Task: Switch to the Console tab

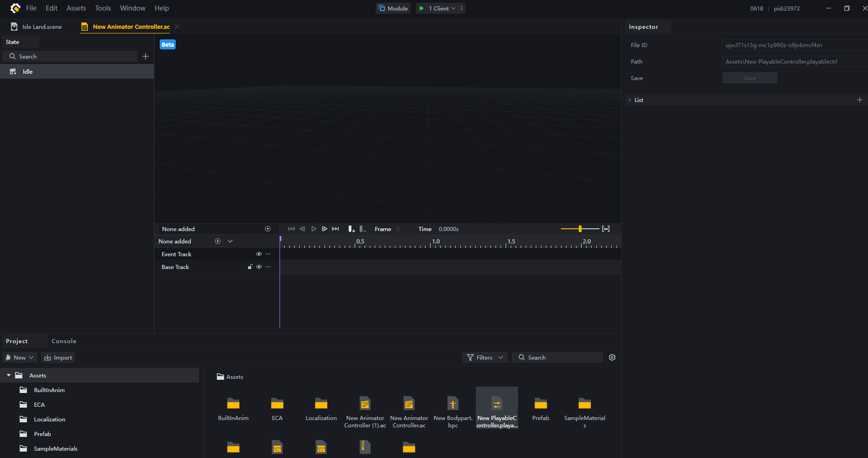Action: tap(64, 341)
